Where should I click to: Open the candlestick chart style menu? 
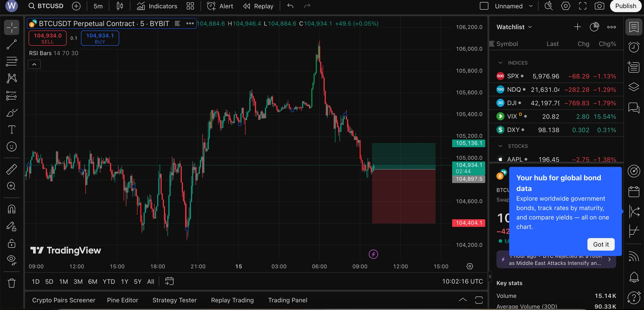pos(120,6)
